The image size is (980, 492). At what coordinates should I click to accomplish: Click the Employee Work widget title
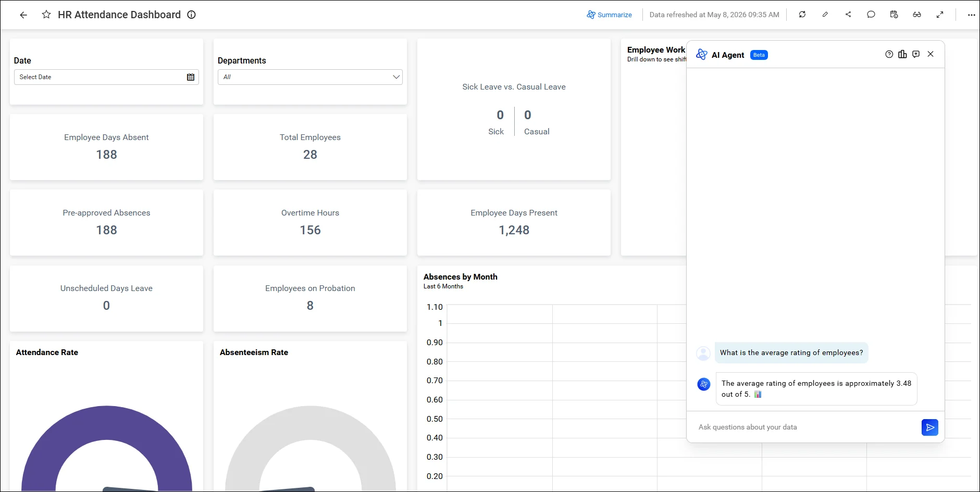click(656, 50)
